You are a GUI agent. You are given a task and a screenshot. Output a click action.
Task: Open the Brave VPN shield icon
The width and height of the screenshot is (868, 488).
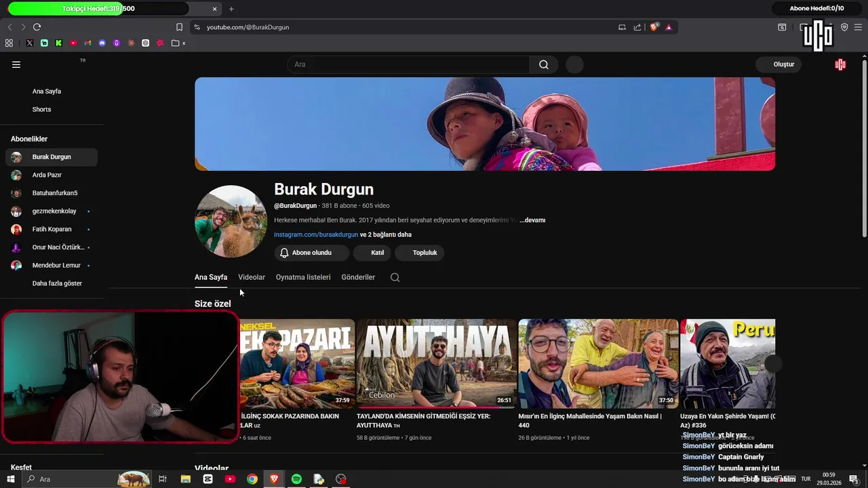pos(844,27)
